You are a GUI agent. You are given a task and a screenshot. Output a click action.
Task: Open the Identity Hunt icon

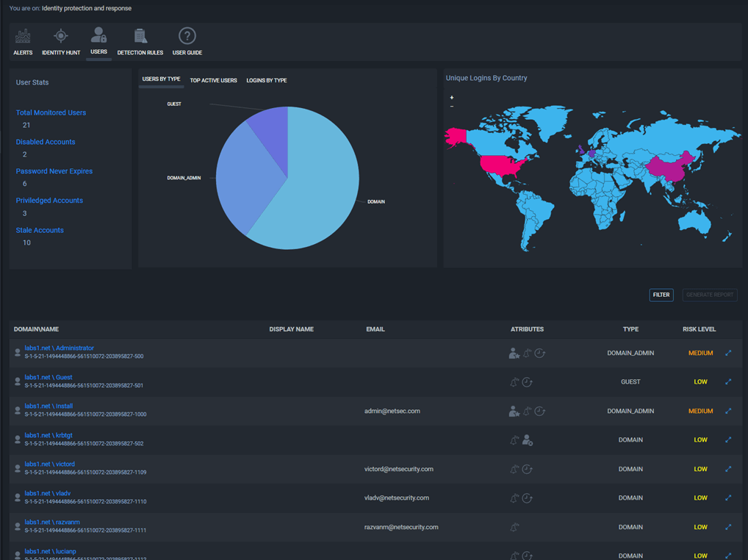61,36
